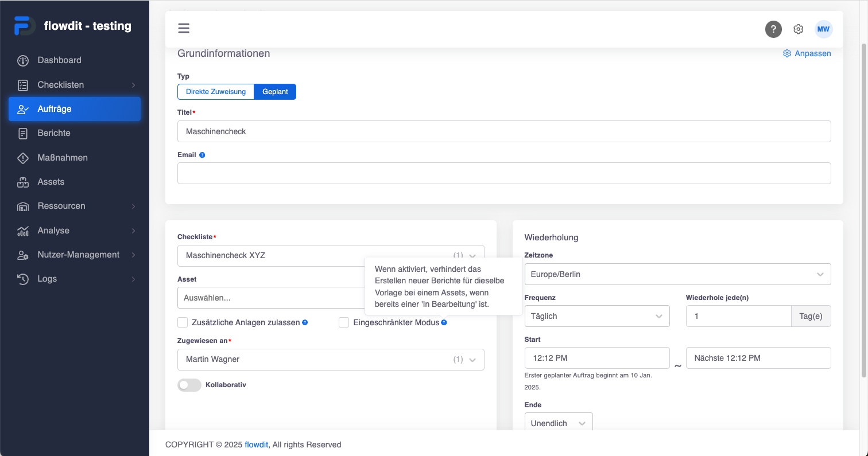Open the Zeitzone Europe/Berlin dropdown
Screen dimensions: 868x456
click(x=677, y=274)
